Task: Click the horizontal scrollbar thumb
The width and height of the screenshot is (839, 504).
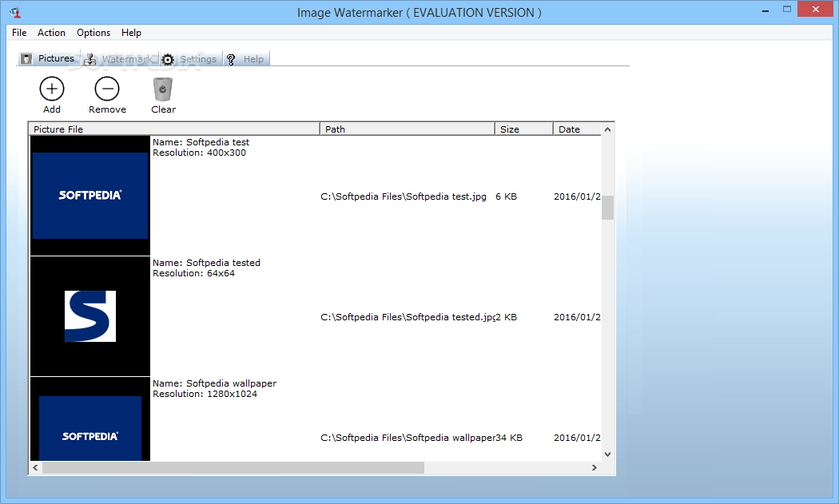Action: coord(233,467)
